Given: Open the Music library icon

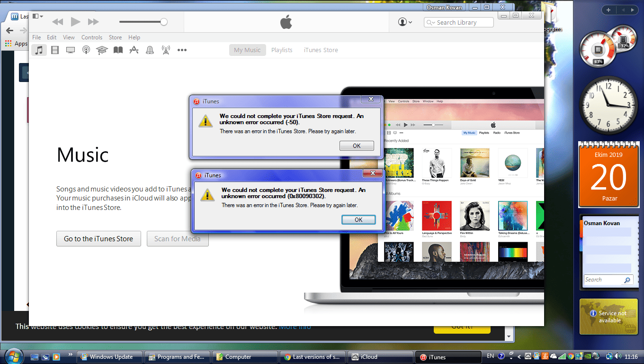Looking at the screenshot, I should [39, 50].
